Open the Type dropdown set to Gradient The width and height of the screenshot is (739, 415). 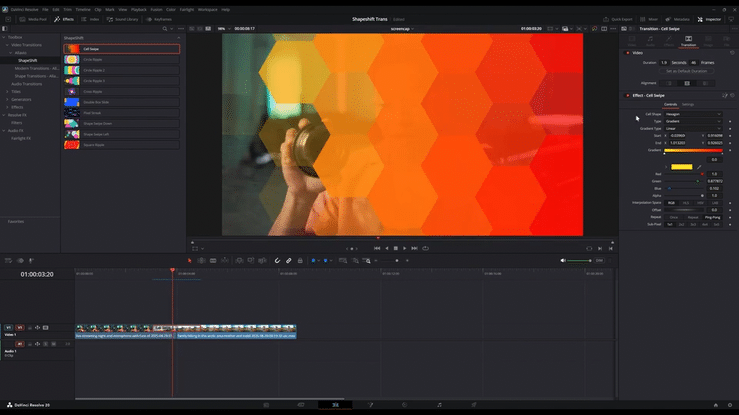(693, 121)
